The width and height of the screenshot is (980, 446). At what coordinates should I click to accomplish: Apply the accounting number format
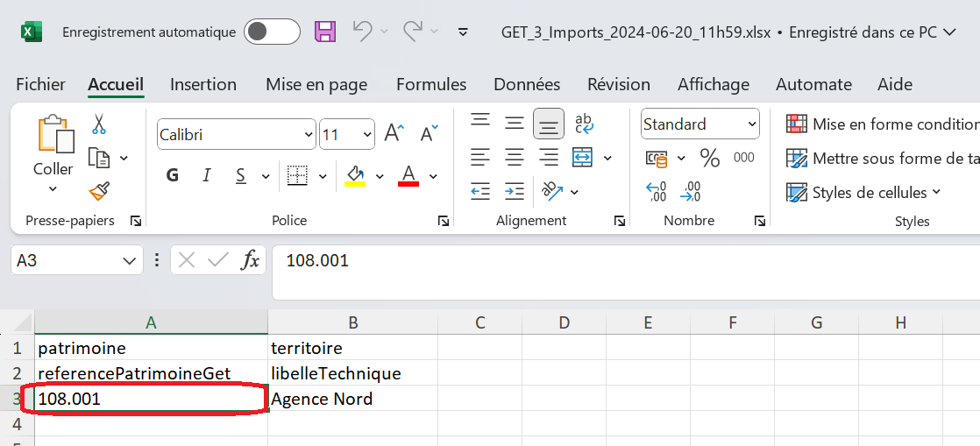pyautogui.click(x=657, y=159)
